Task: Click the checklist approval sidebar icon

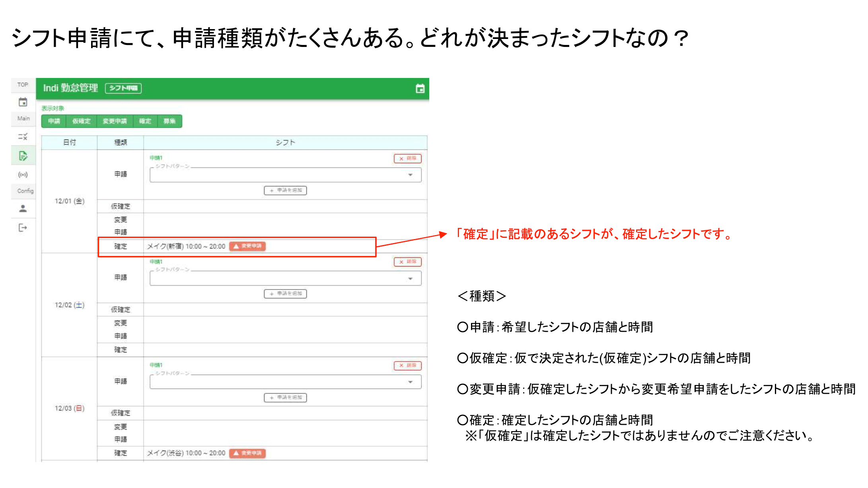Action: (23, 137)
